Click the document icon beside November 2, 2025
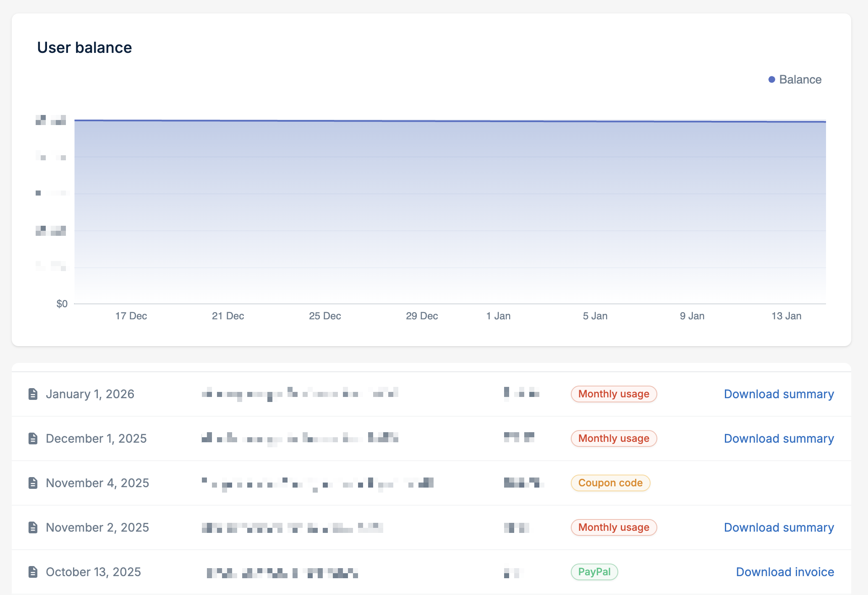Viewport: 868px width, 595px height. [x=33, y=527]
